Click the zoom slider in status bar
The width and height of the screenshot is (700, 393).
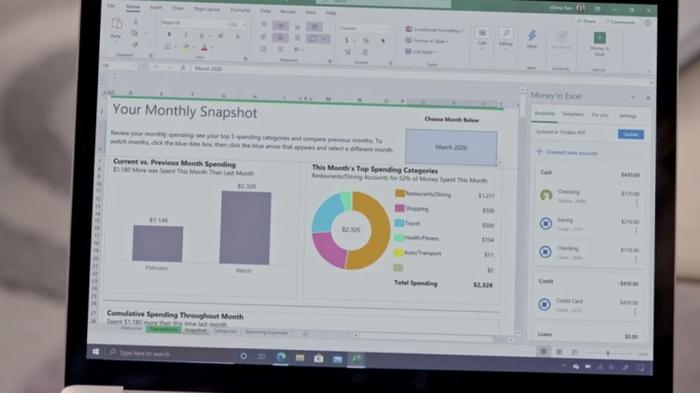[608, 353]
